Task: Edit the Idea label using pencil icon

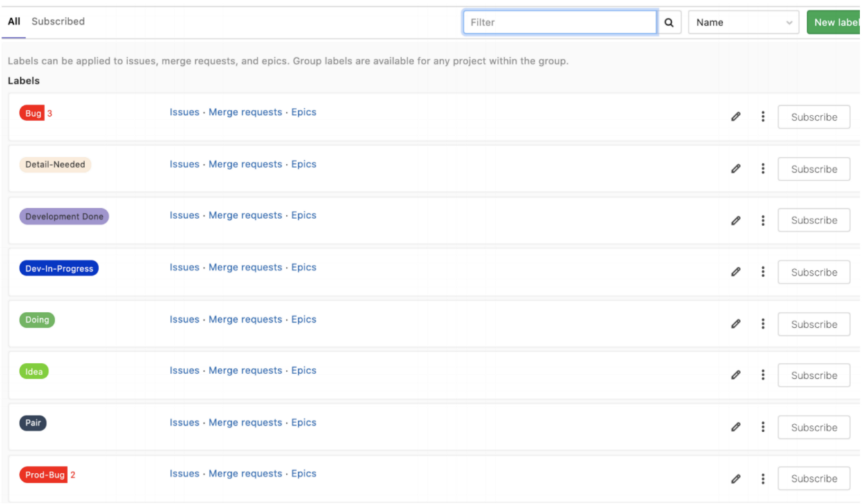Action: 736,375
